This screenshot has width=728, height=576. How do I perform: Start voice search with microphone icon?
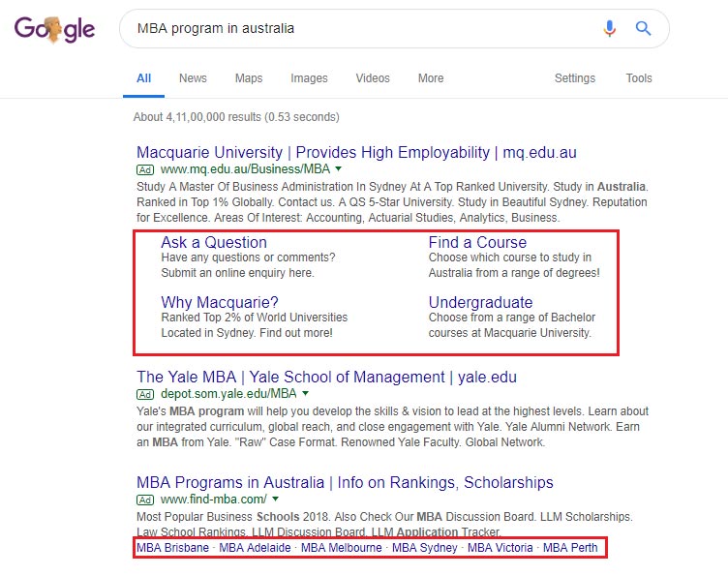click(610, 28)
